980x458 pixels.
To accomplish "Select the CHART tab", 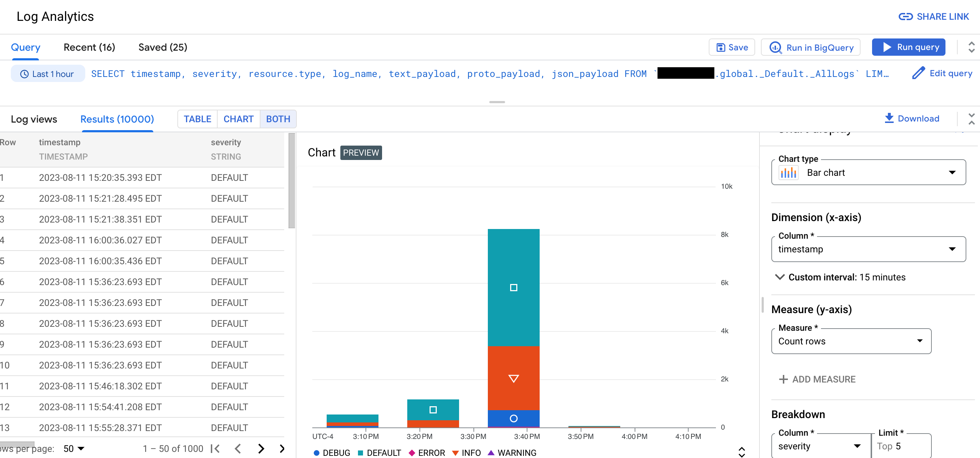I will click(x=238, y=119).
